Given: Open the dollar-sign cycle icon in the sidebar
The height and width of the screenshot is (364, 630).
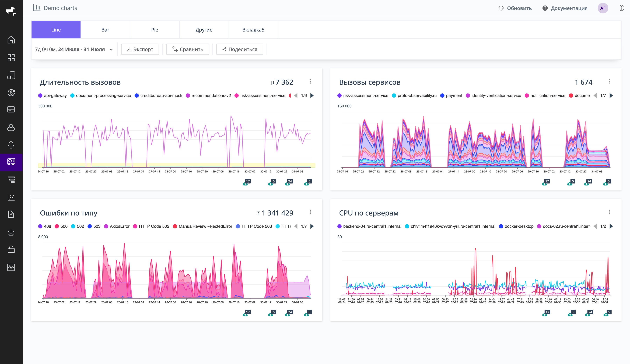Looking at the screenshot, I should tap(11, 93).
